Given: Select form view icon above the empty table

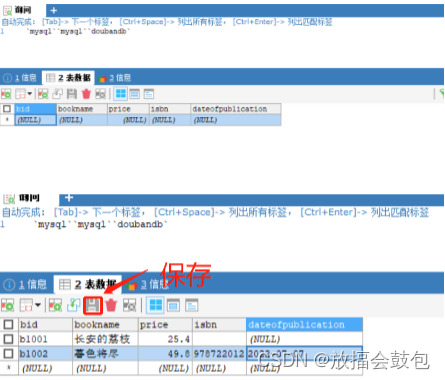Looking at the screenshot, I should (135, 94).
